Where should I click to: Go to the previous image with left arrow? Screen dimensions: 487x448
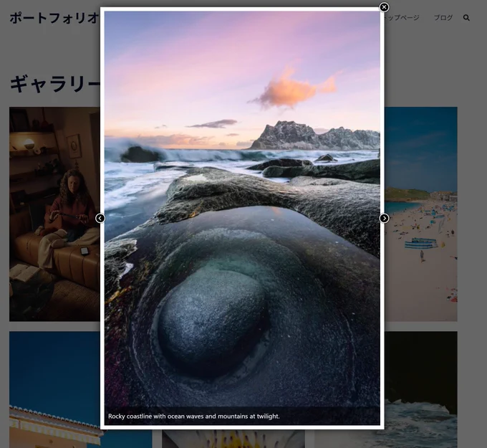tap(100, 218)
